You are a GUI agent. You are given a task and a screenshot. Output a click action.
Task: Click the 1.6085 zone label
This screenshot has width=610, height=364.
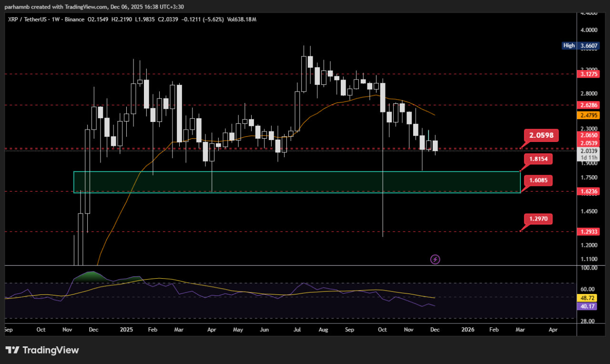pyautogui.click(x=539, y=181)
